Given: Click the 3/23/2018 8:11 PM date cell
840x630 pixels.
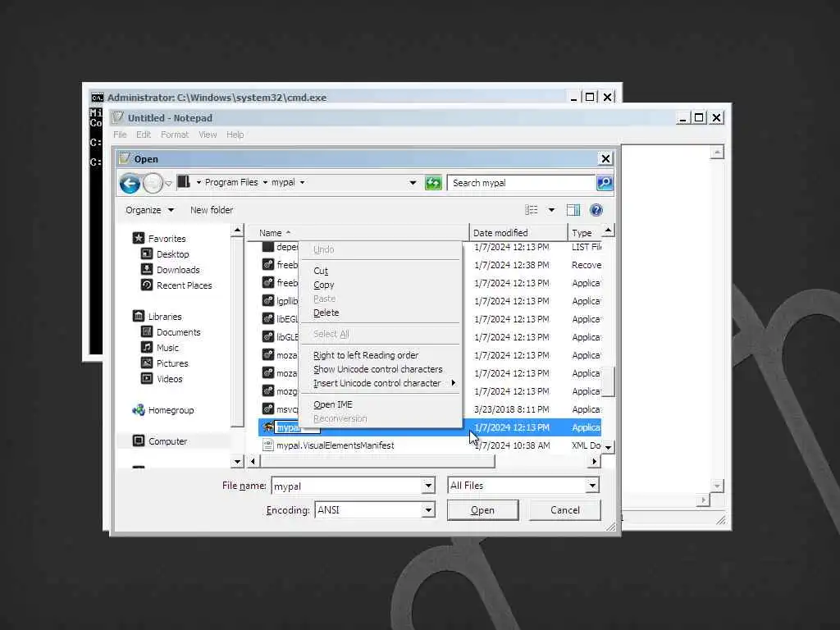Looking at the screenshot, I should (x=512, y=409).
